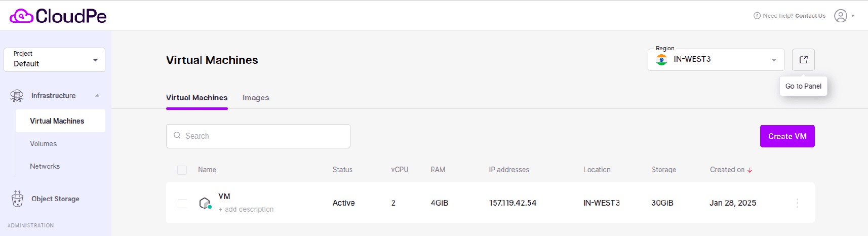Click the 4GiB RAM value
Viewport: 868px width, 236px height.
point(439,203)
